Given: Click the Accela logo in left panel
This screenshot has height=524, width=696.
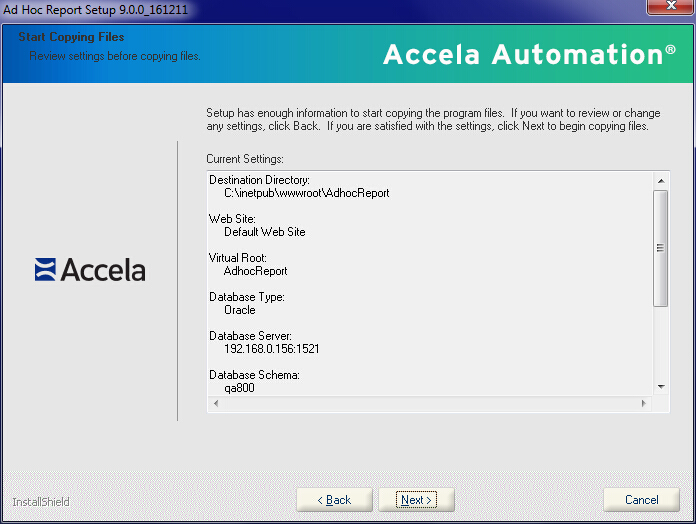Looking at the screenshot, I should coord(90,270).
